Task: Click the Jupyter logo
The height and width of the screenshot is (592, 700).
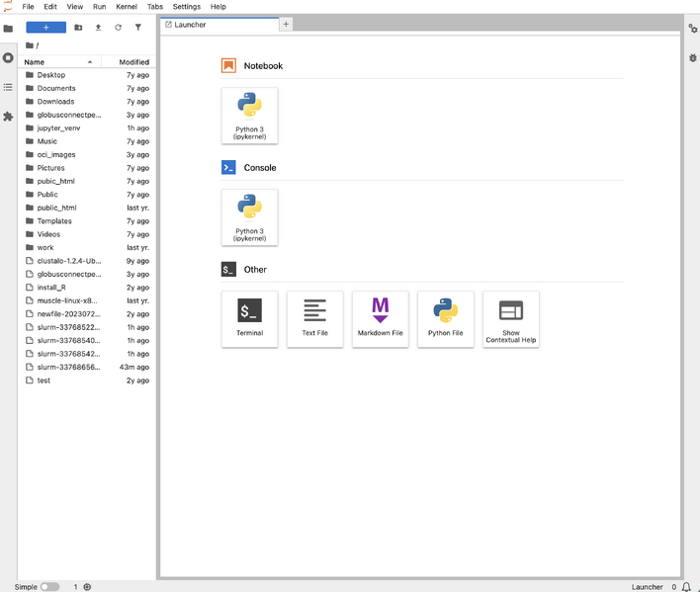Action: click(8, 6)
